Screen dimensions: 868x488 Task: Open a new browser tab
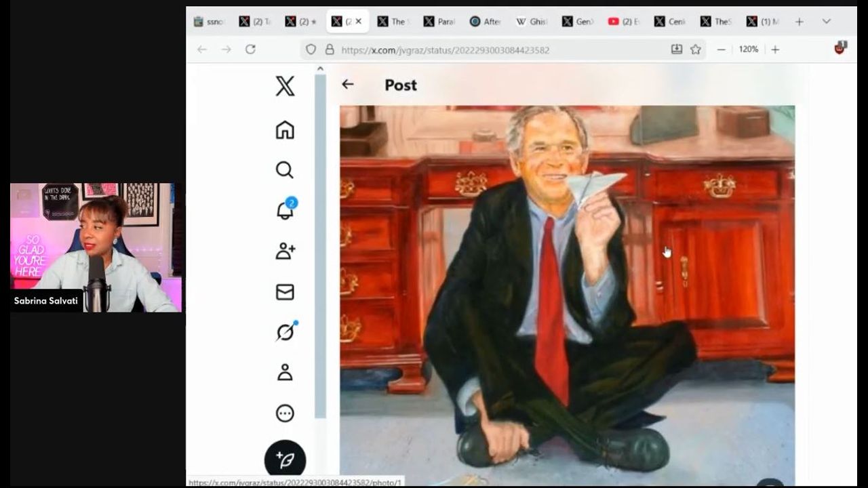[800, 22]
